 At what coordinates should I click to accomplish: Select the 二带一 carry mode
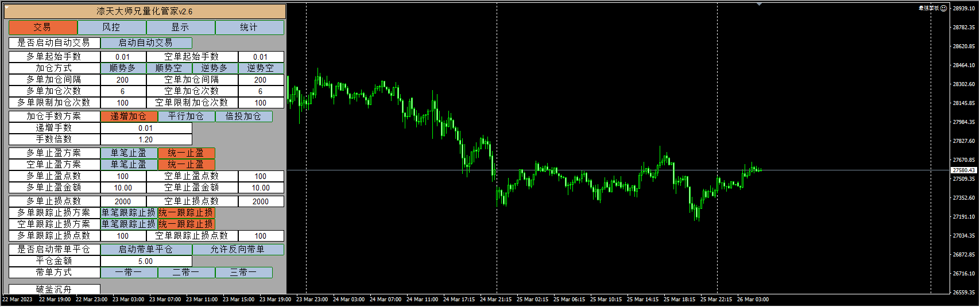pos(187,273)
